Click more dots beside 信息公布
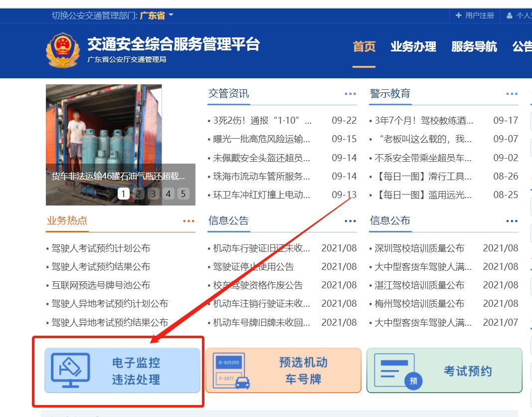Image resolution: width=532 pixels, height=417 pixels. click(512, 221)
